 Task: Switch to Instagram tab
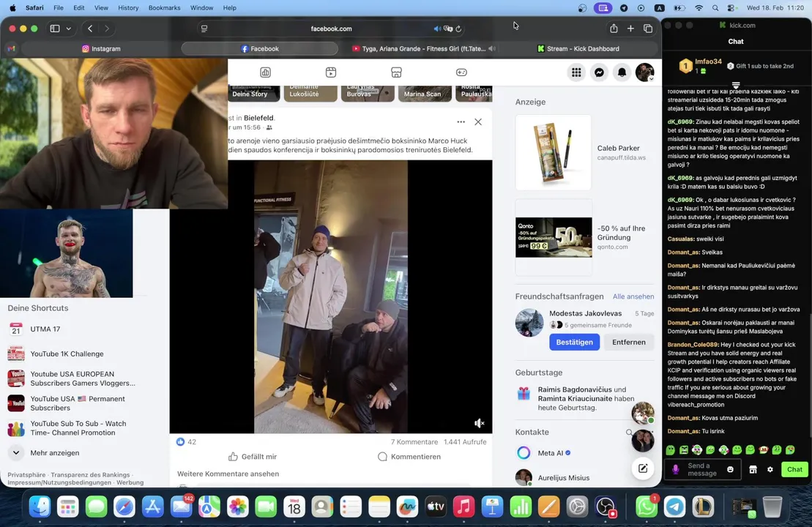point(101,48)
